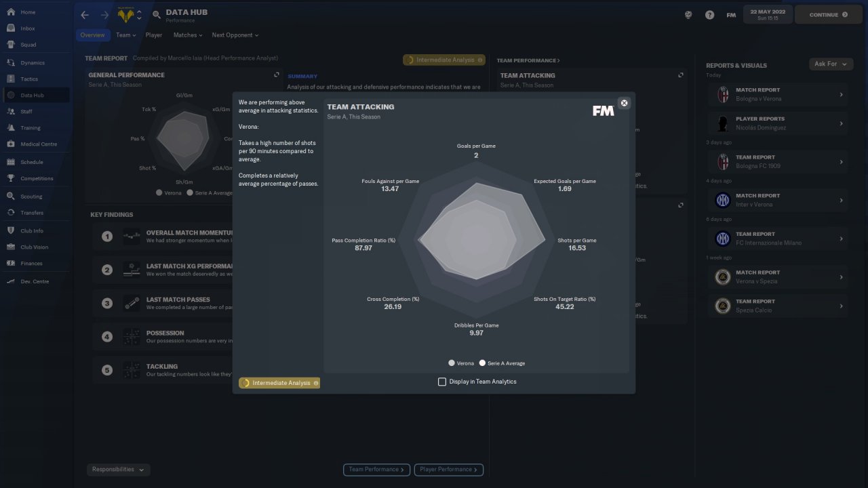Open the Responsibilities dropdown
The width and height of the screenshot is (868, 488).
(x=119, y=470)
